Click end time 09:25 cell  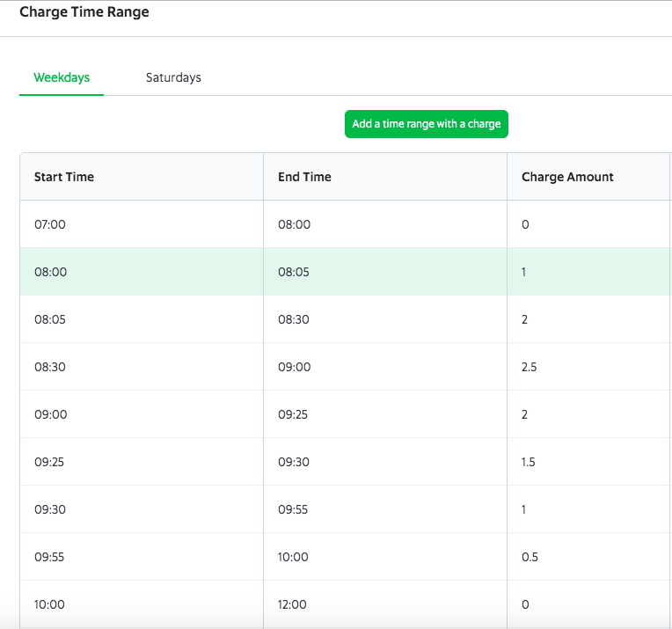(294, 414)
